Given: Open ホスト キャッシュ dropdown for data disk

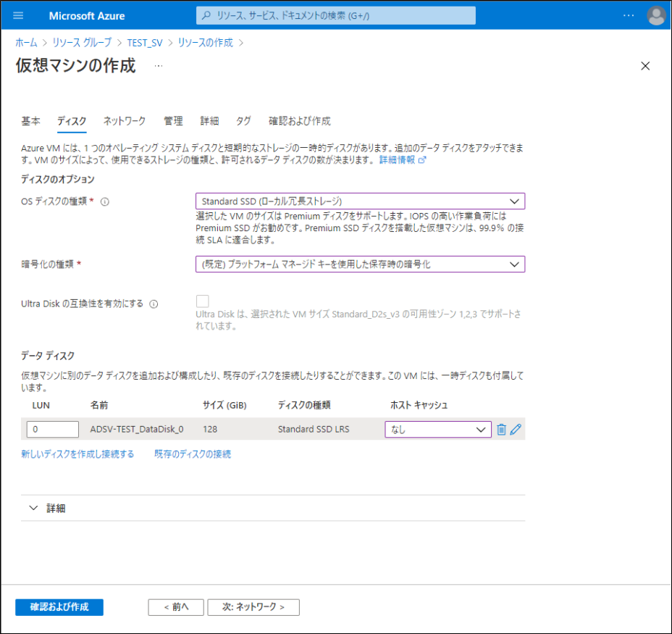Looking at the screenshot, I should pyautogui.click(x=437, y=430).
